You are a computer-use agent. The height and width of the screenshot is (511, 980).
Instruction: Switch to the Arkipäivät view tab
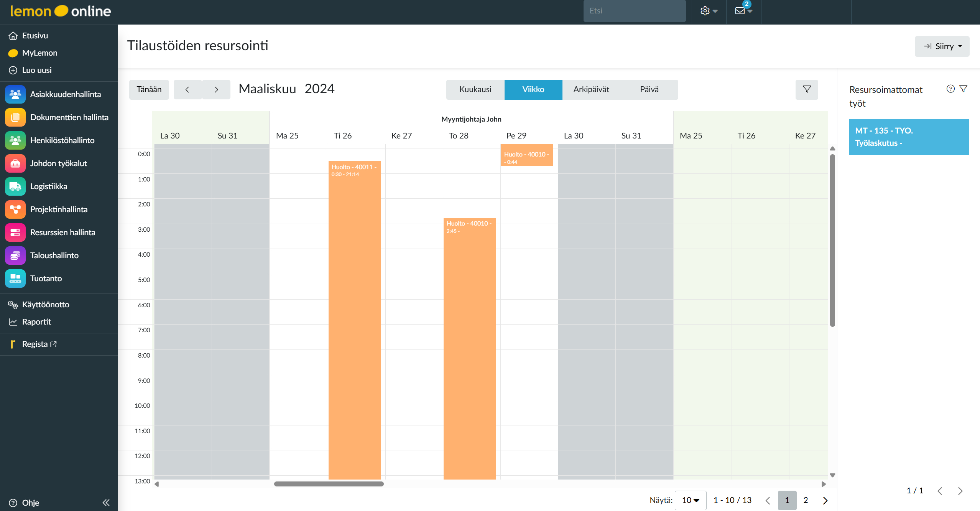[x=591, y=89]
